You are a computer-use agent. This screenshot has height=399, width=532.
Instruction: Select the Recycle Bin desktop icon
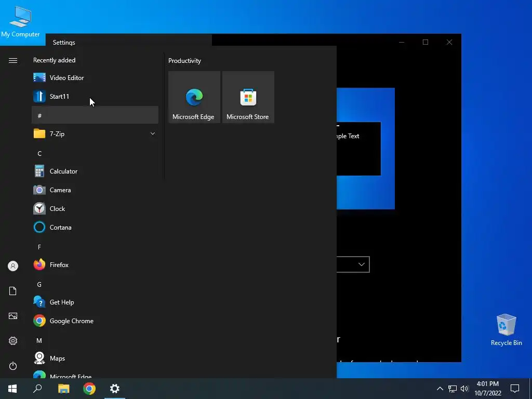click(506, 330)
